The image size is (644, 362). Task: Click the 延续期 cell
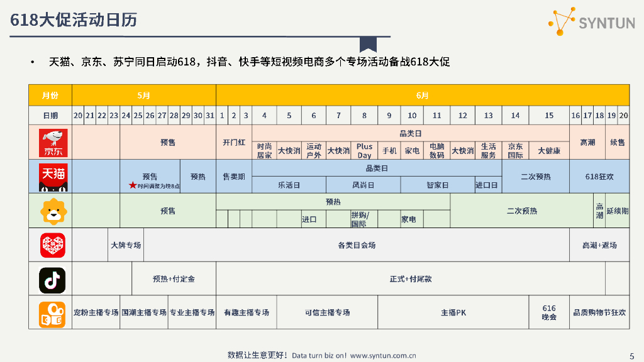click(x=618, y=211)
